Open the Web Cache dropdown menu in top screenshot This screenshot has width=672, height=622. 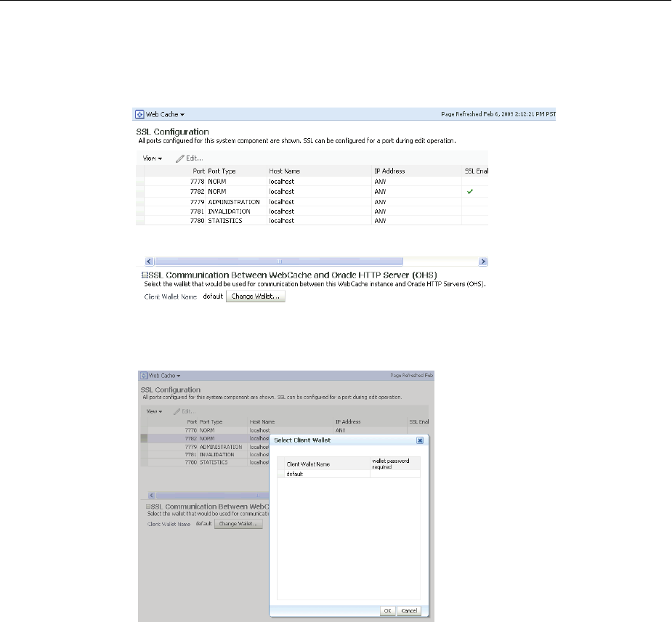tap(165, 115)
